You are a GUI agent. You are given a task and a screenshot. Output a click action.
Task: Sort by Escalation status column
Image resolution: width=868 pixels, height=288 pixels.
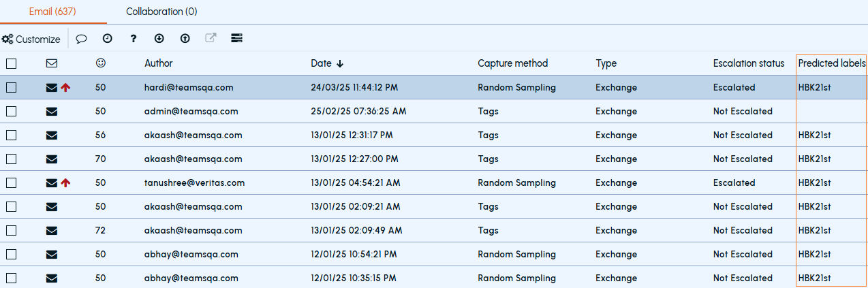click(749, 63)
